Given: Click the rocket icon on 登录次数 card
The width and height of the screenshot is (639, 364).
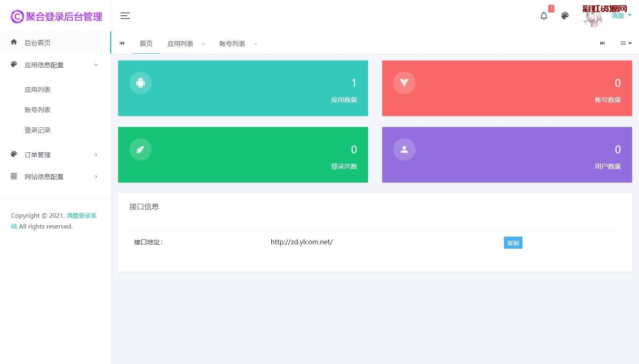Looking at the screenshot, I should pyautogui.click(x=140, y=150).
